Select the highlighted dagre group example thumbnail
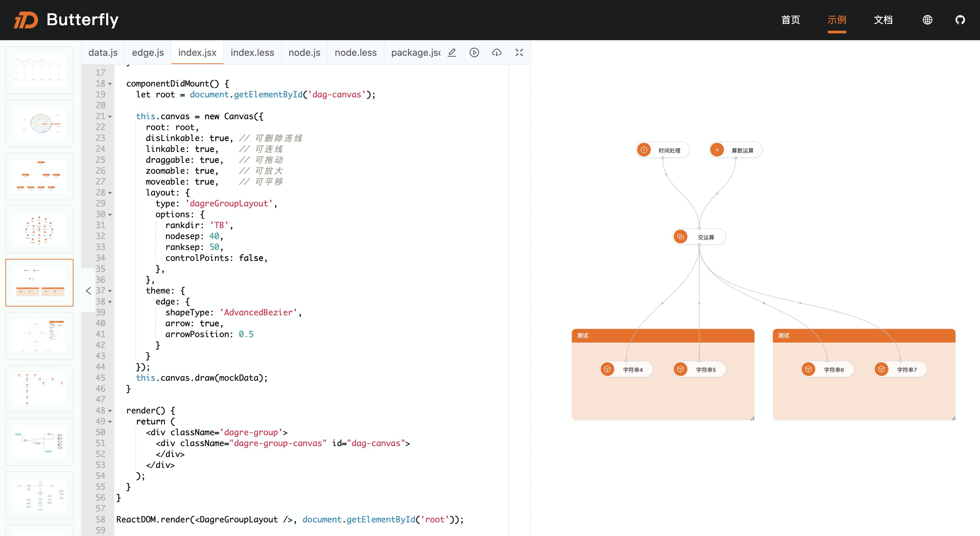Screen dimensions: 980x536 39,282
